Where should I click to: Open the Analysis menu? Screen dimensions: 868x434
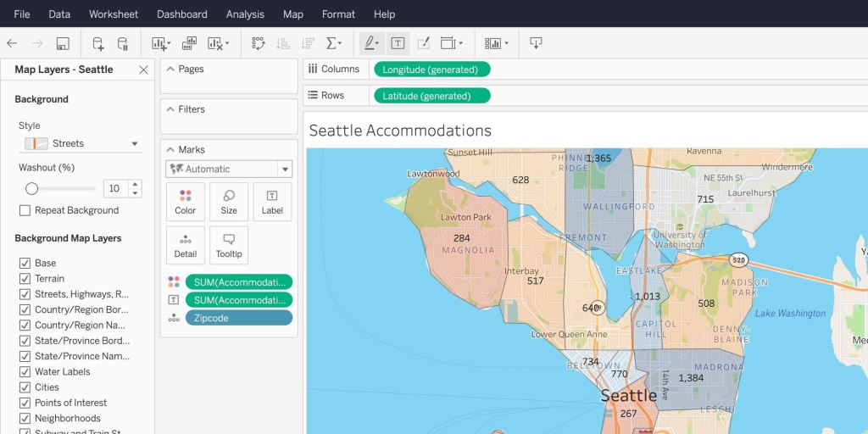245,14
